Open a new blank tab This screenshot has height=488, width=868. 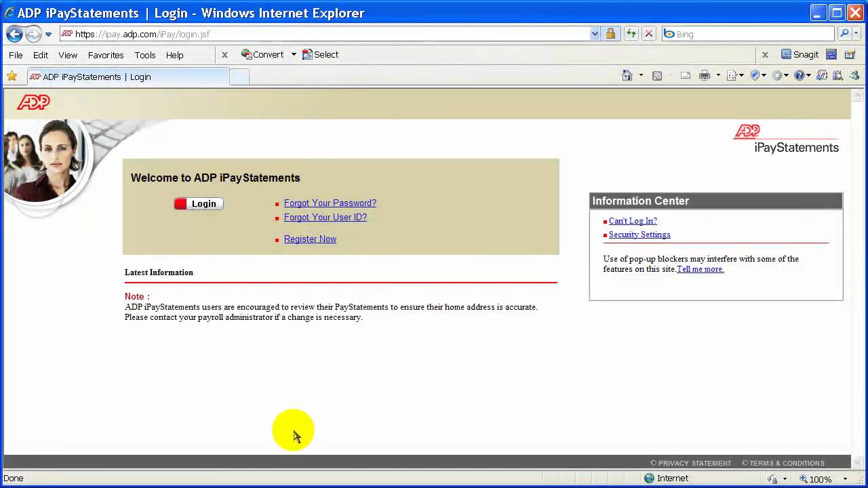click(x=239, y=77)
